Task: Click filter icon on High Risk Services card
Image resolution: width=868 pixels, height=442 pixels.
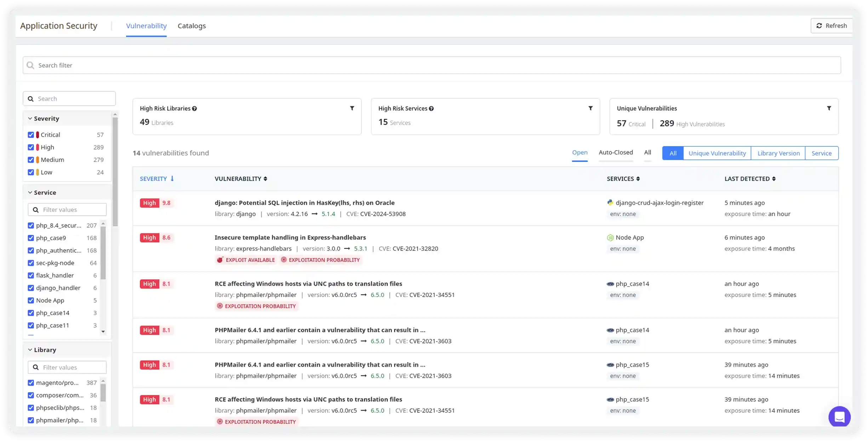Action: 590,108
